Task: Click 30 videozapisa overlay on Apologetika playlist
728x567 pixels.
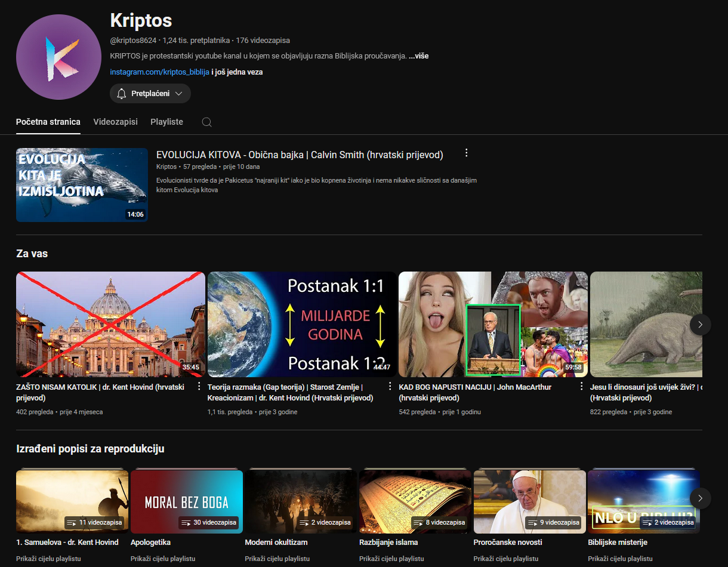Action: (x=208, y=522)
